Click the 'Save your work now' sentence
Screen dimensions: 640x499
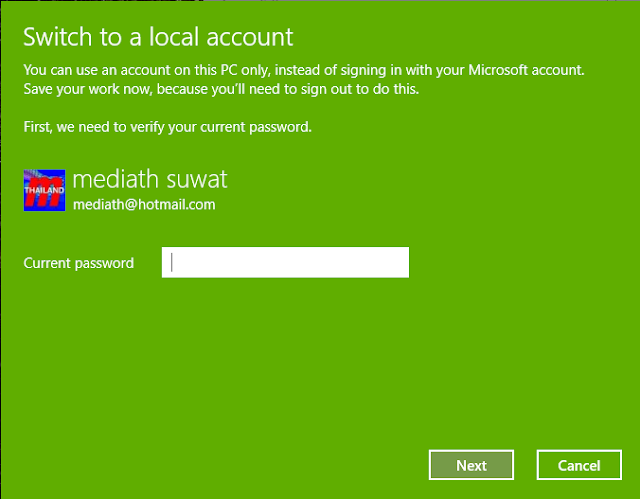pyautogui.click(x=221, y=89)
